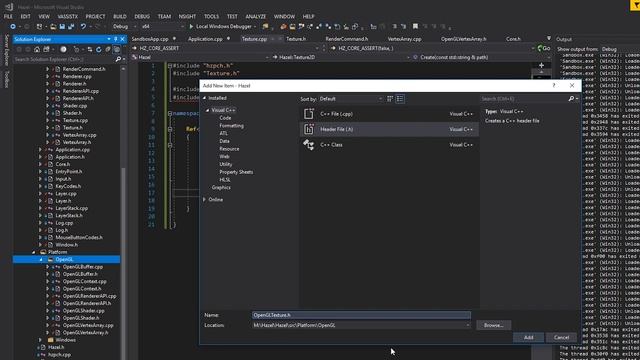Screen dimensions: 640x360
Task: Select the Property Sheets category
Action: pyautogui.click(x=236, y=172)
